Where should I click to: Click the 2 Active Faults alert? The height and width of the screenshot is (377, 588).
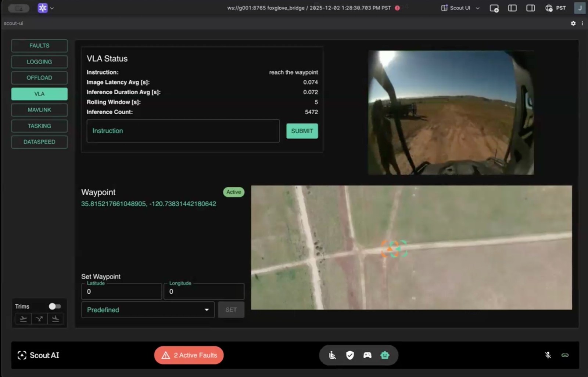pos(189,355)
